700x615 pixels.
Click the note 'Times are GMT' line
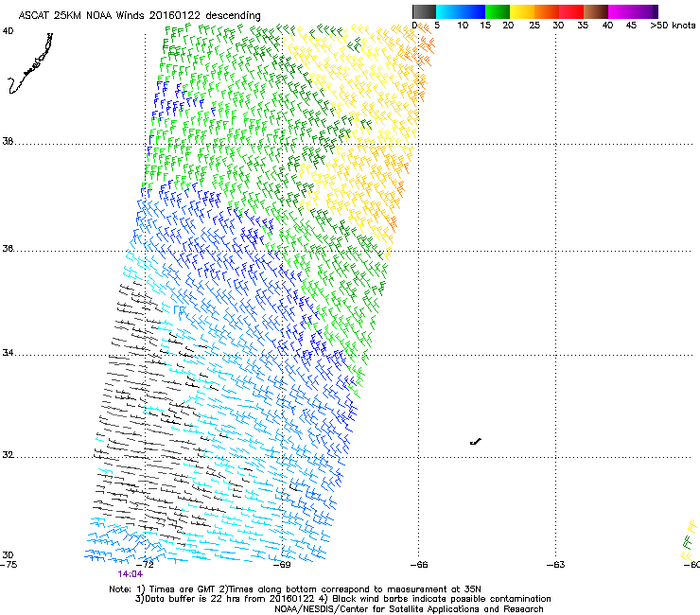tap(295, 589)
